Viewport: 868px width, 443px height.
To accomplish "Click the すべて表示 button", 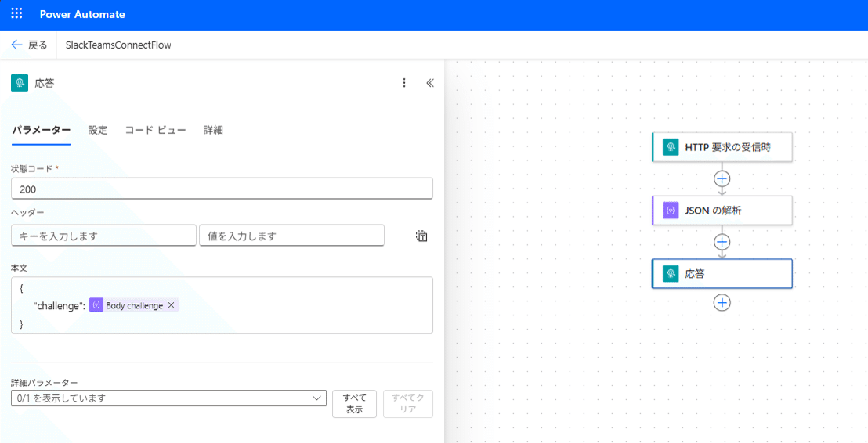I will pyautogui.click(x=354, y=404).
